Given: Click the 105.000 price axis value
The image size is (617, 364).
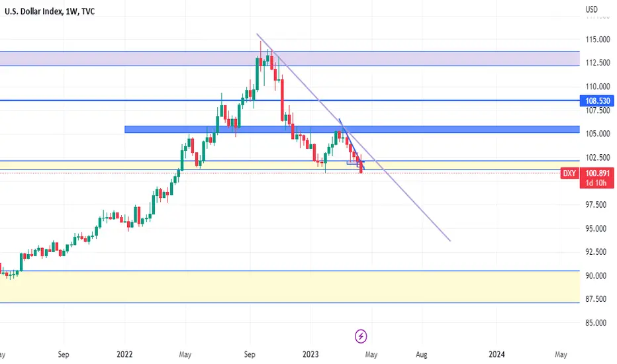Looking at the screenshot, I should (597, 134).
